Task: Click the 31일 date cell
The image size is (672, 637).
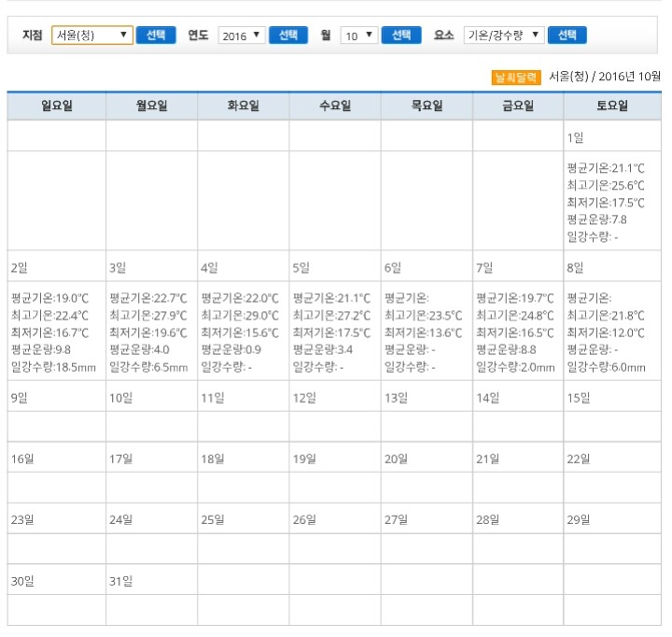Action: (x=152, y=579)
